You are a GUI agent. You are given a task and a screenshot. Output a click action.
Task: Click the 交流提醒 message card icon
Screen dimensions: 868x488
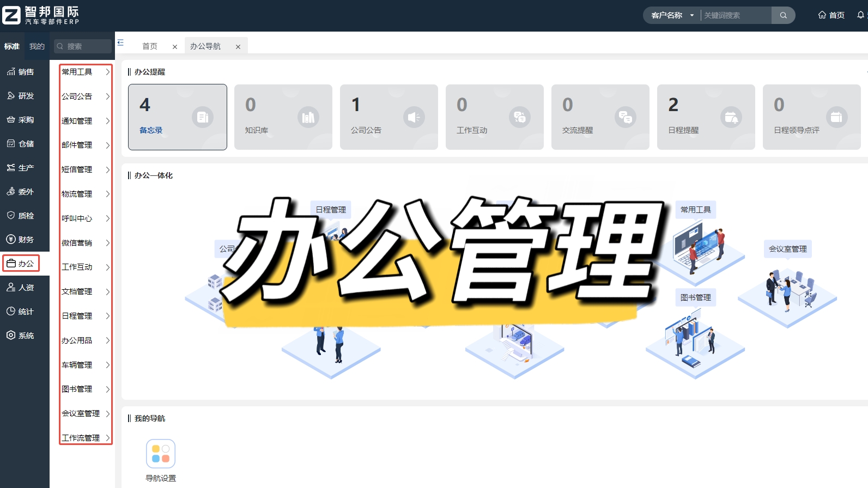(x=626, y=117)
